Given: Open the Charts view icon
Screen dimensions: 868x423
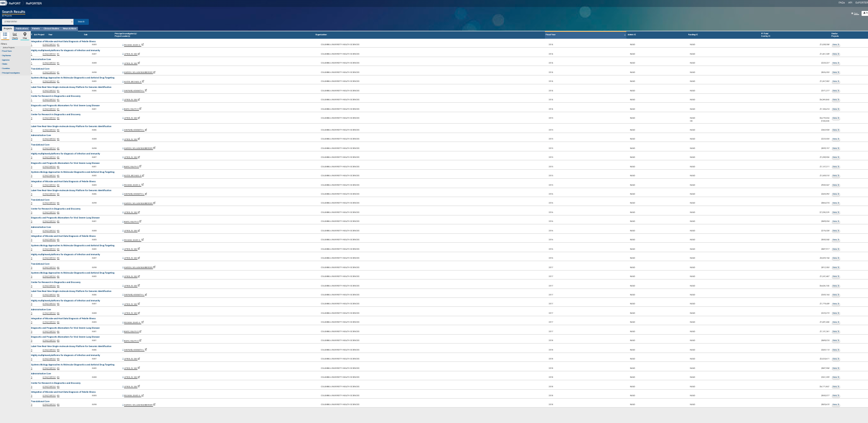Looking at the screenshot, I should [x=15, y=35].
